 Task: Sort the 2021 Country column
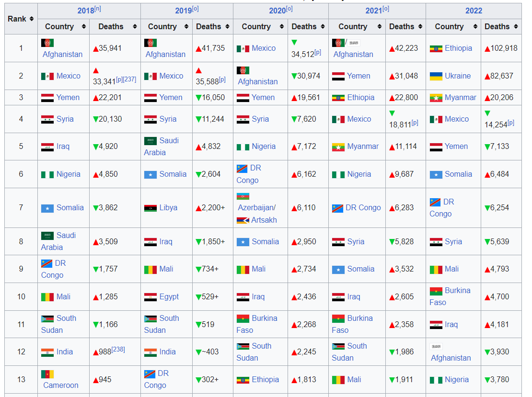[x=379, y=26]
